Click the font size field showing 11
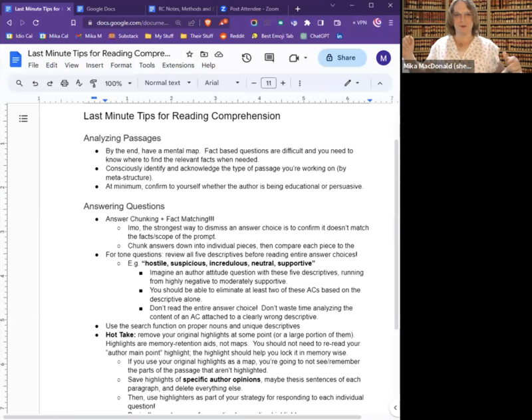The image size is (532, 420). (x=268, y=83)
